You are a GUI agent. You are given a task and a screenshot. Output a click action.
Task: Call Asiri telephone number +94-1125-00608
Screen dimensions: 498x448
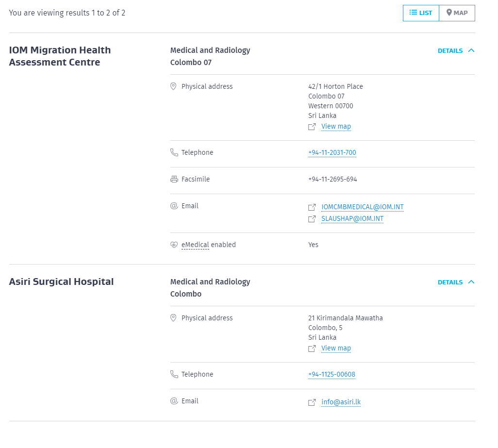332,375
